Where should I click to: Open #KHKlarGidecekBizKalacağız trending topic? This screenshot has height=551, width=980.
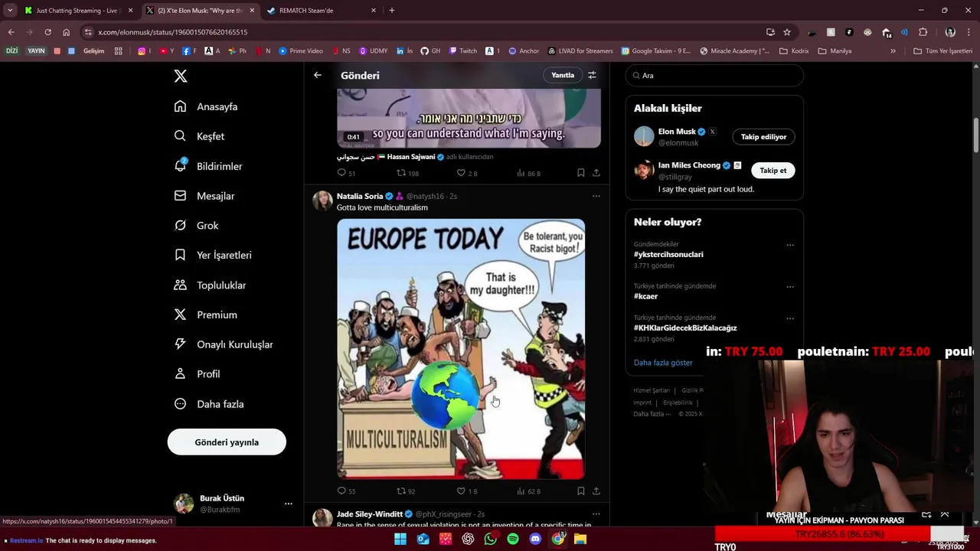pos(685,328)
